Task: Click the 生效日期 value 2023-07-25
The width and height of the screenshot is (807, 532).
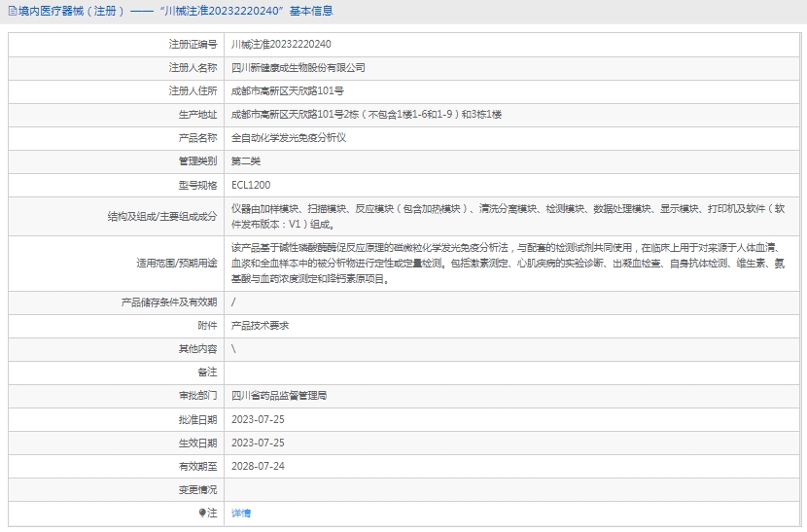Action: pyautogui.click(x=258, y=443)
